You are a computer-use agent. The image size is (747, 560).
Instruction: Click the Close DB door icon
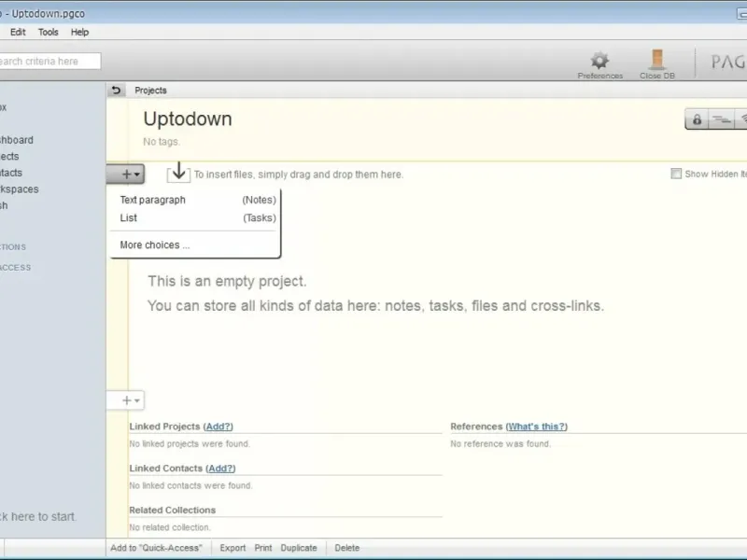click(x=657, y=60)
